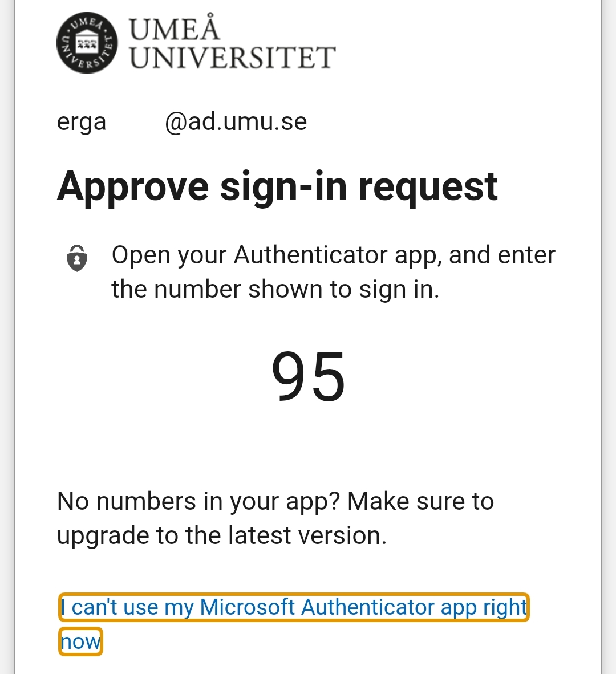The image size is (616, 674).
Task: Click the "upgrade to the latest version" text
Action: point(222,536)
